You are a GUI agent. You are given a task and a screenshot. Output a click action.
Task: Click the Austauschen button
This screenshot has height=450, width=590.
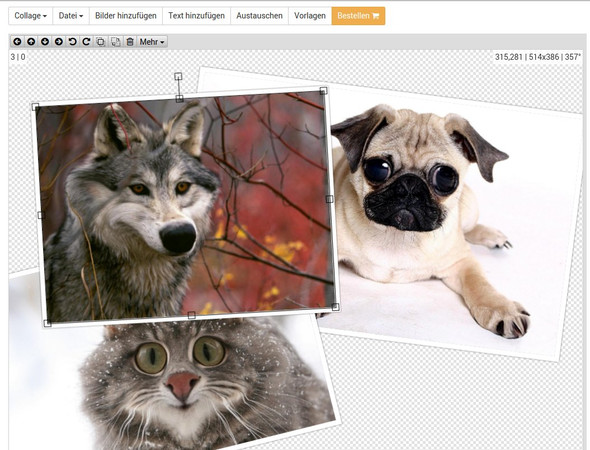pyautogui.click(x=259, y=16)
